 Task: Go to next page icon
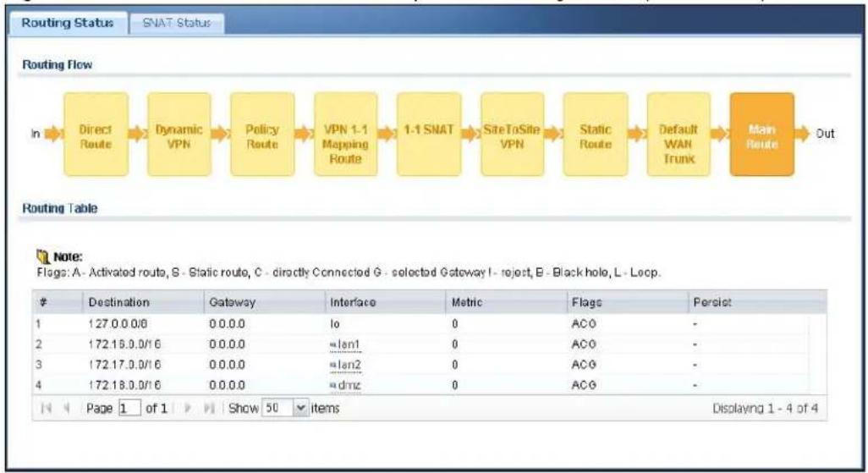tap(188, 409)
